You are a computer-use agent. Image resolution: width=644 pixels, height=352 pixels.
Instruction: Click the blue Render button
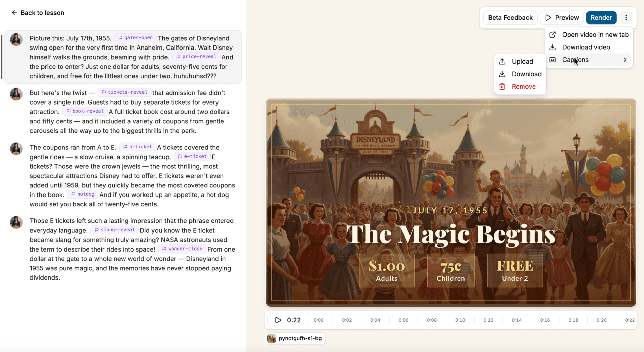coord(601,18)
